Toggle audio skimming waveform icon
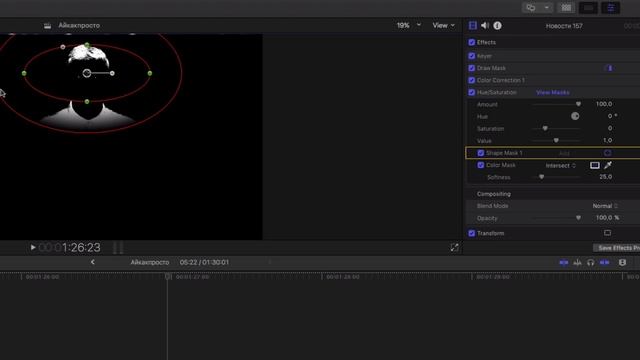The height and width of the screenshot is (360, 640). tap(577, 262)
